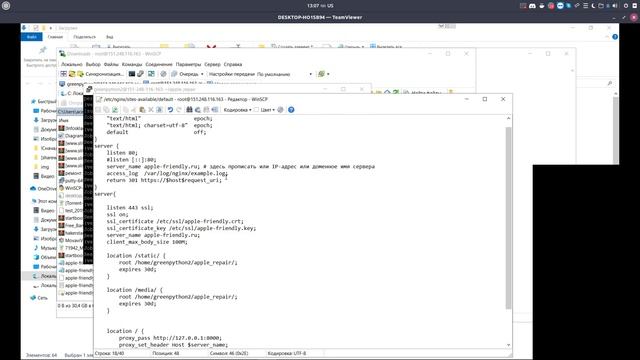Click the Имя column header in WinSCP list

pyautogui.click(x=64, y=120)
